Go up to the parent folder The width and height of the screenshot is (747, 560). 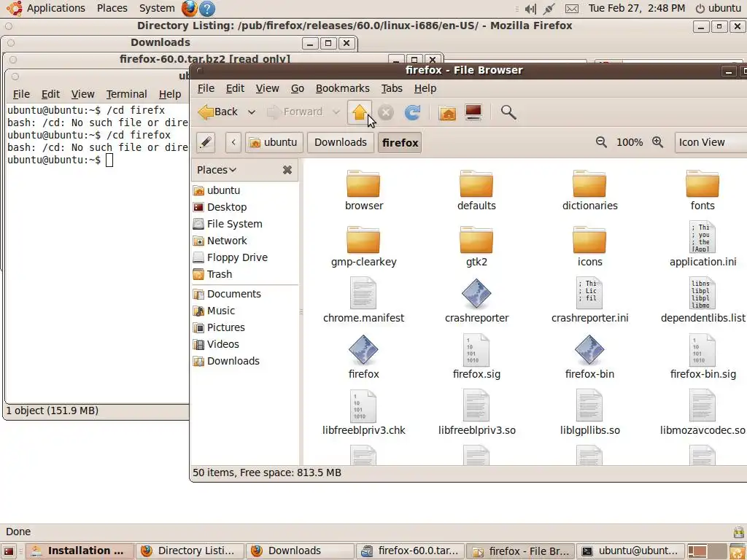point(360,112)
